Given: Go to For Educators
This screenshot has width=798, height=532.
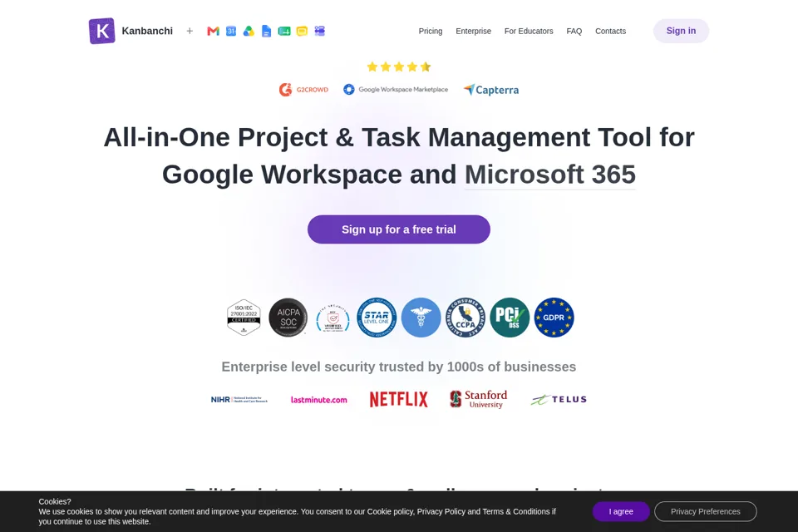Looking at the screenshot, I should click(x=529, y=31).
